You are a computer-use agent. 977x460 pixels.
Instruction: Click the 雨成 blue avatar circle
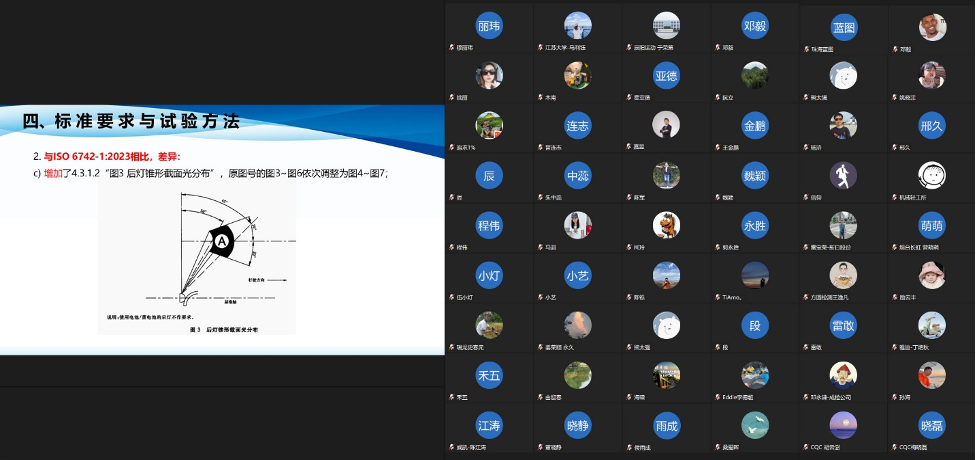(666, 426)
